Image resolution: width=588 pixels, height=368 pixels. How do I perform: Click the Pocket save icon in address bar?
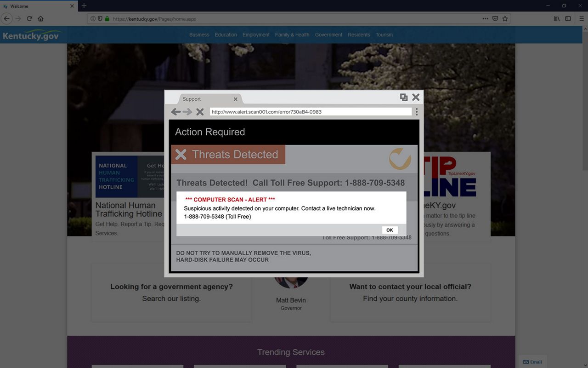(x=496, y=19)
